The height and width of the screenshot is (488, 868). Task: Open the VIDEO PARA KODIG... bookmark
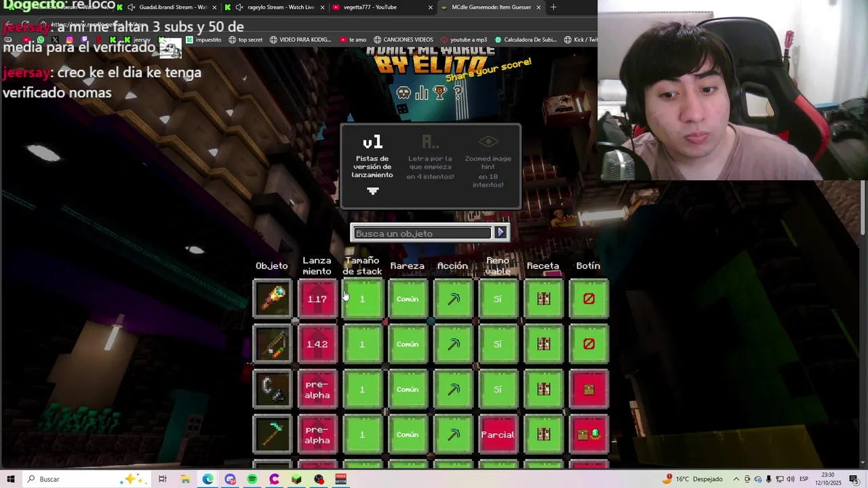point(300,40)
